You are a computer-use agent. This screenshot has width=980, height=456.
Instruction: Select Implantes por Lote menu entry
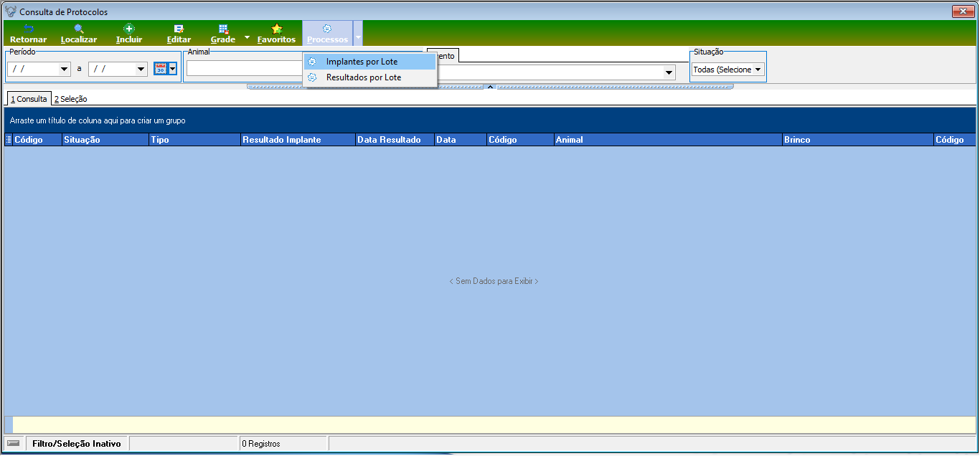coord(369,62)
